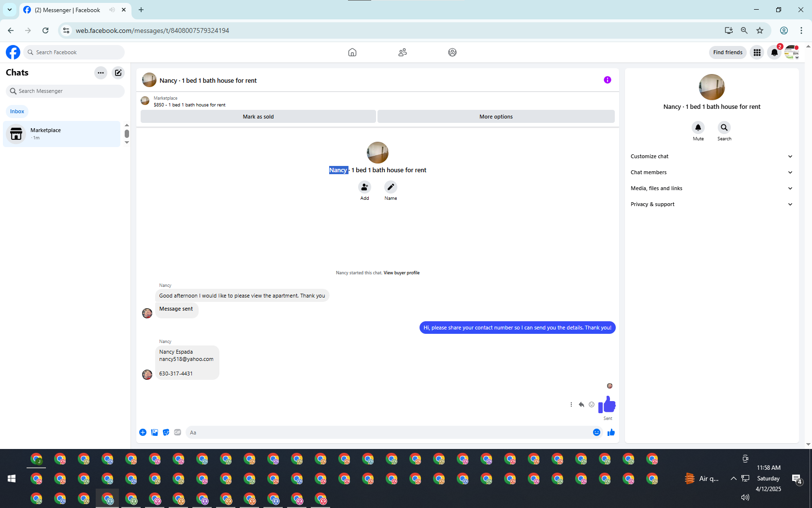Mute audio on the Messenger tab
The height and width of the screenshot is (508, 812).
pos(112,10)
